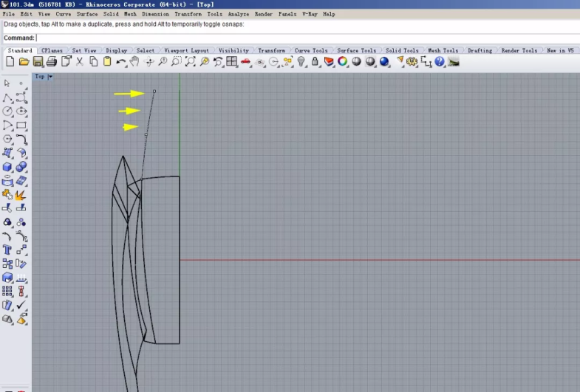This screenshot has width=580, height=392.
Task: Open the Surface menu
Action: (x=86, y=14)
